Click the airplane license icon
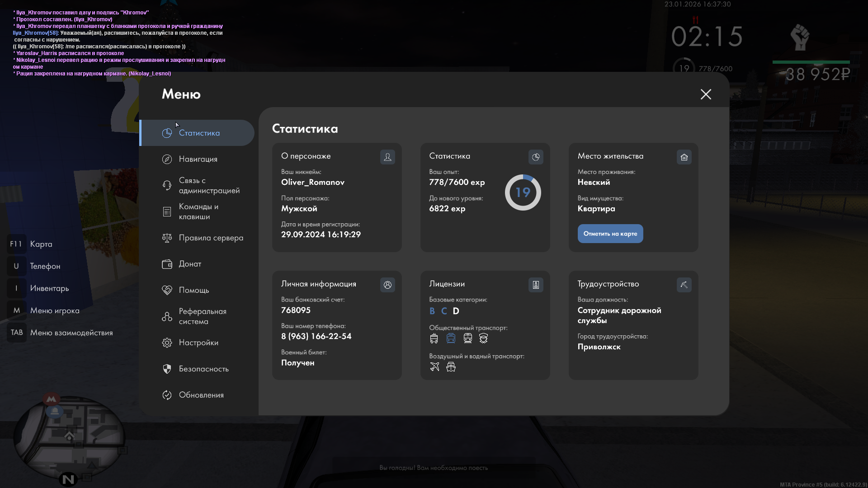The image size is (868, 488). click(x=434, y=367)
